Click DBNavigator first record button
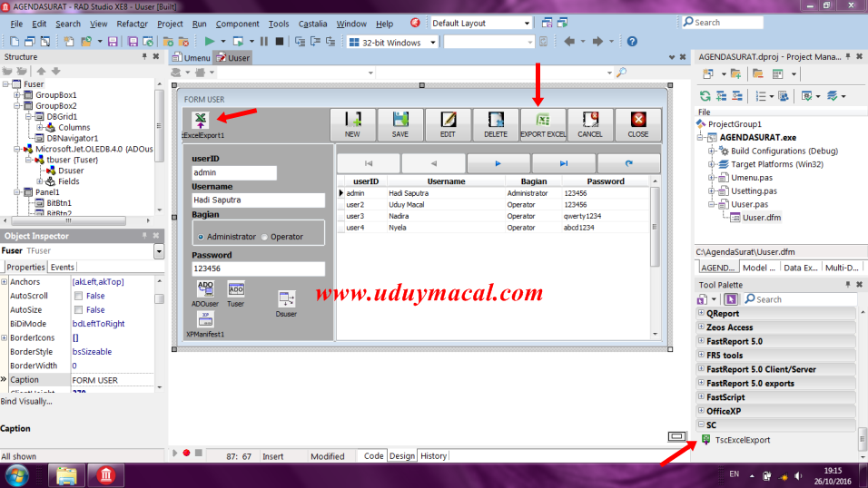Viewport: 868px width, 488px height. pos(369,163)
